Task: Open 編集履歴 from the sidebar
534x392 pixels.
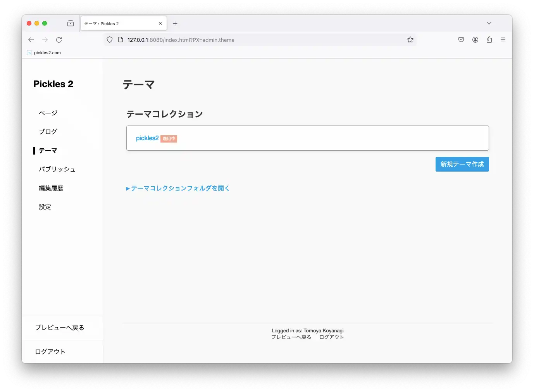Action: pyautogui.click(x=51, y=188)
